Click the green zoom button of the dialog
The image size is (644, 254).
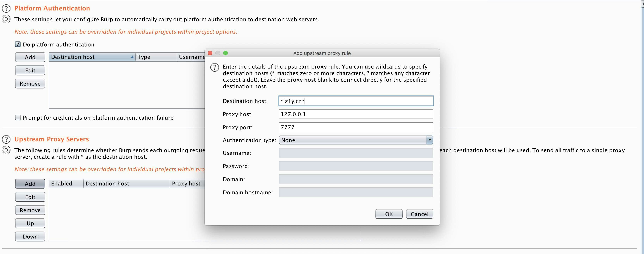tap(225, 53)
